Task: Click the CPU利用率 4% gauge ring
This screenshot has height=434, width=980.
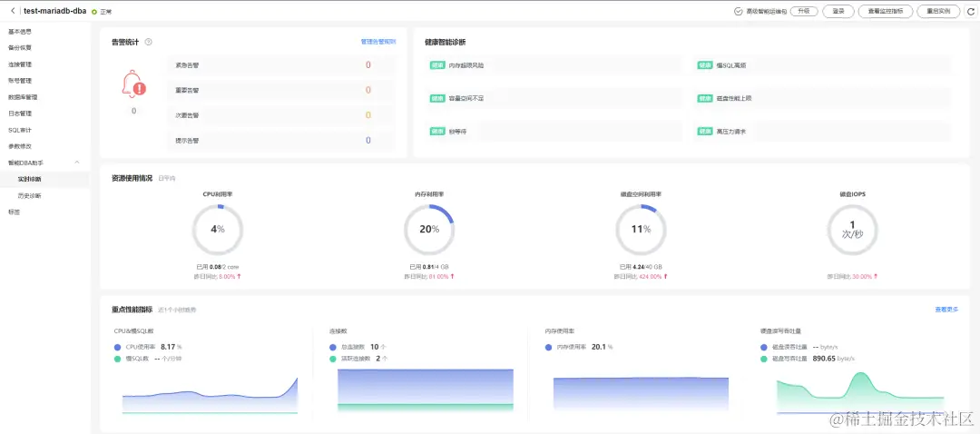Action: [x=218, y=230]
